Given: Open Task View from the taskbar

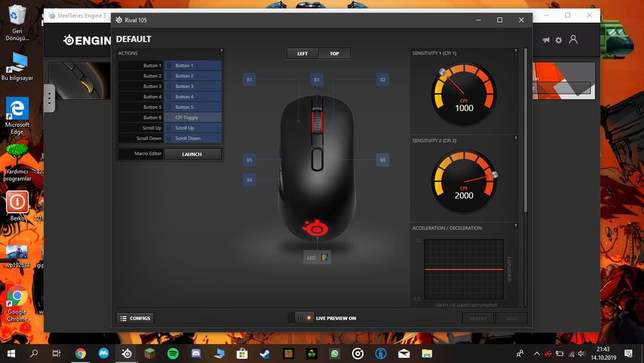Looking at the screenshot, I should tap(57, 353).
